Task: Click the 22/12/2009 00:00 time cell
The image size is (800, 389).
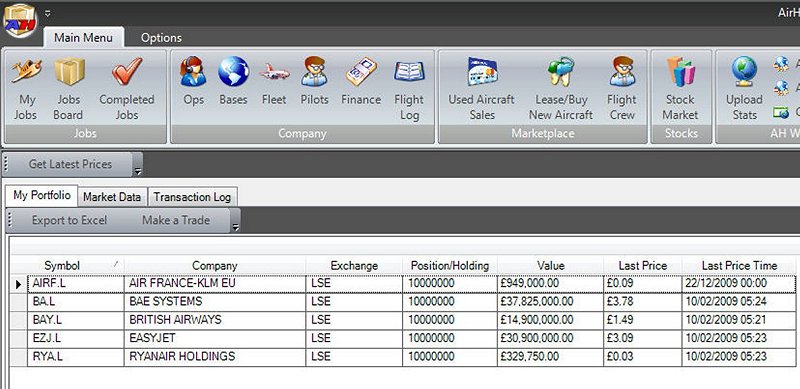Action: (739, 283)
